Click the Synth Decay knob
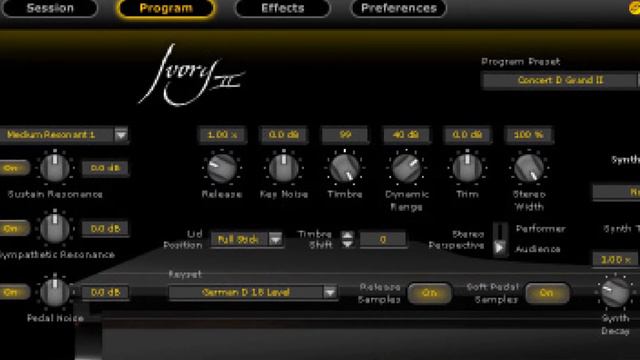Screen dimensions: 640x360 point(616,292)
